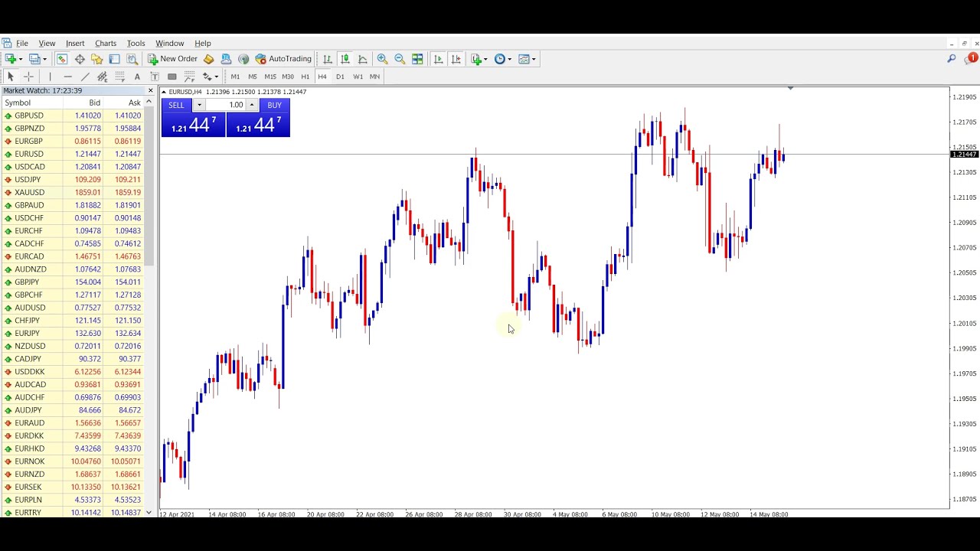Open the red notification icon
980x551 pixels.
point(972,58)
